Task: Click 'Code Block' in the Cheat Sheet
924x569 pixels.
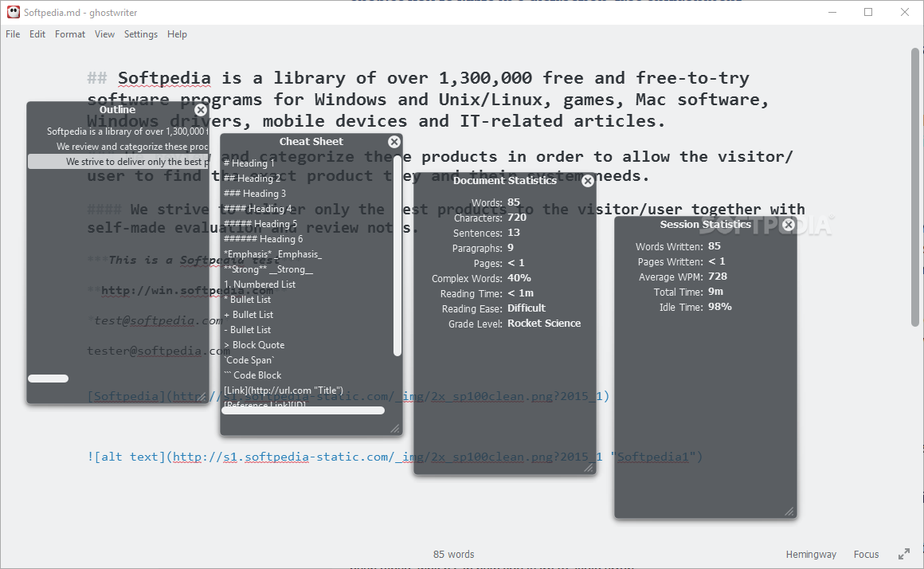Action: pos(253,375)
